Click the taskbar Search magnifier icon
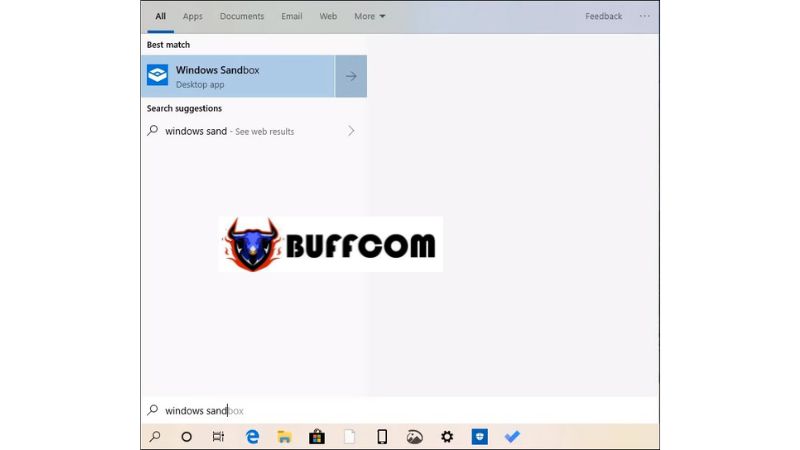 [155, 437]
